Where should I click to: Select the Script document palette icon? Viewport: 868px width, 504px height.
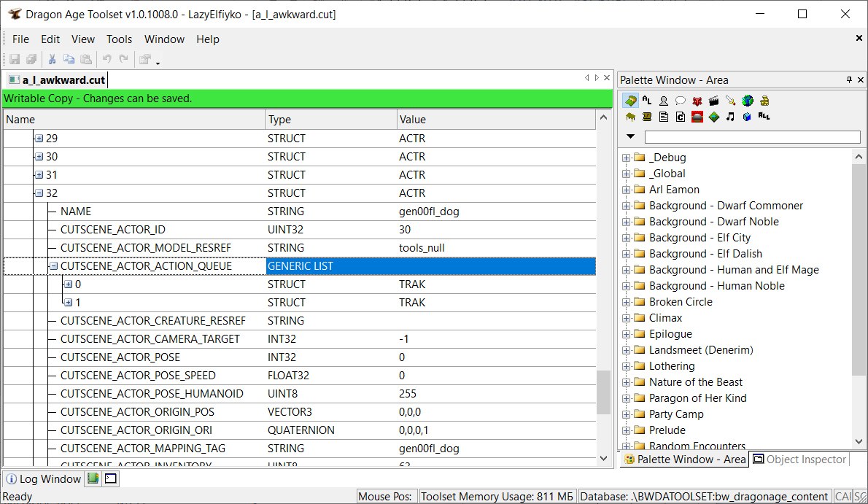[x=663, y=116]
